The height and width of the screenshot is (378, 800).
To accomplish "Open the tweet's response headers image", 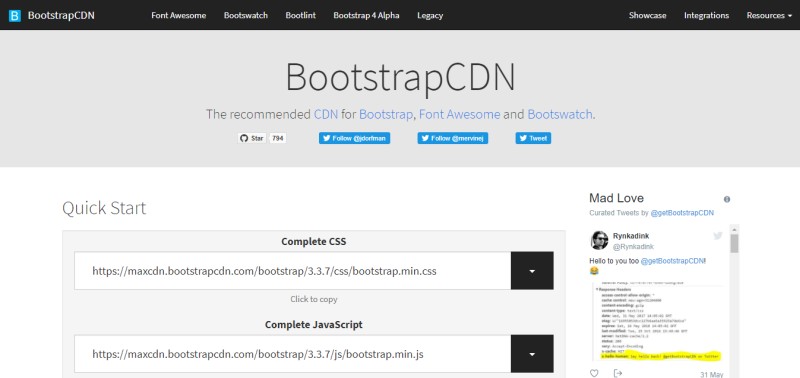I will pyautogui.click(x=659, y=321).
